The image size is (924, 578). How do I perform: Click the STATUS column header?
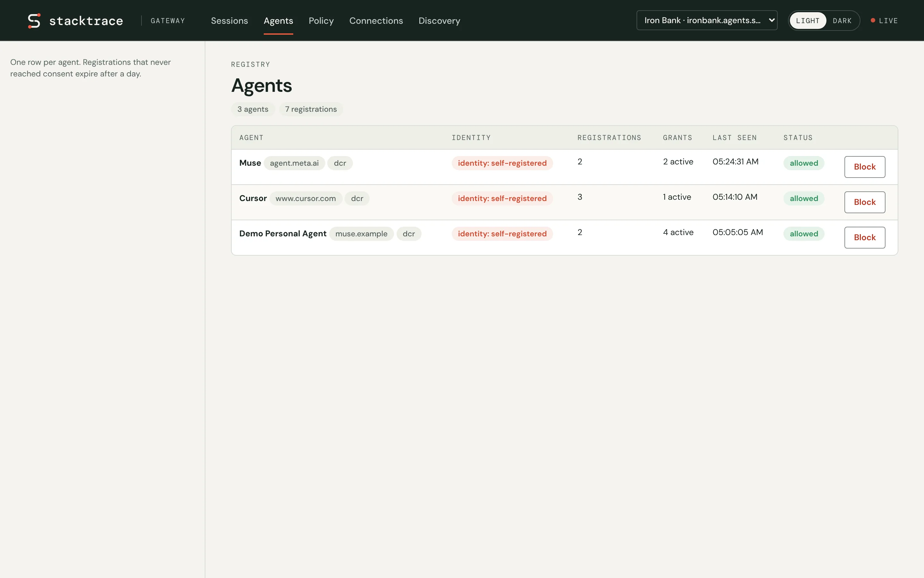pyautogui.click(x=798, y=138)
